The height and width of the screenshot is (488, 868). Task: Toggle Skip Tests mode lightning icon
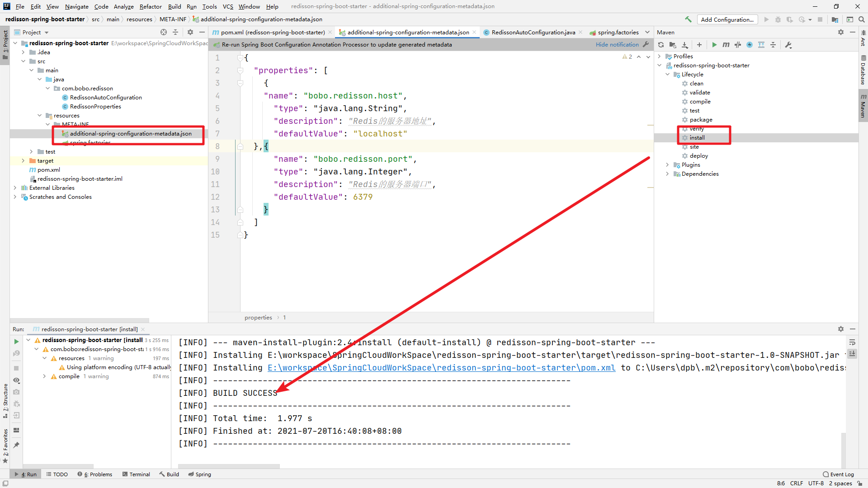[x=750, y=45]
